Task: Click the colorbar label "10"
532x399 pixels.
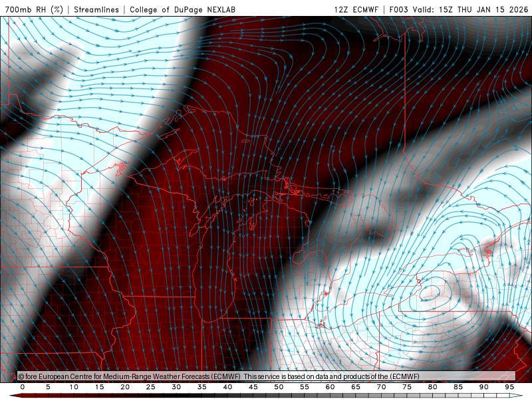Action: pyautogui.click(x=74, y=387)
